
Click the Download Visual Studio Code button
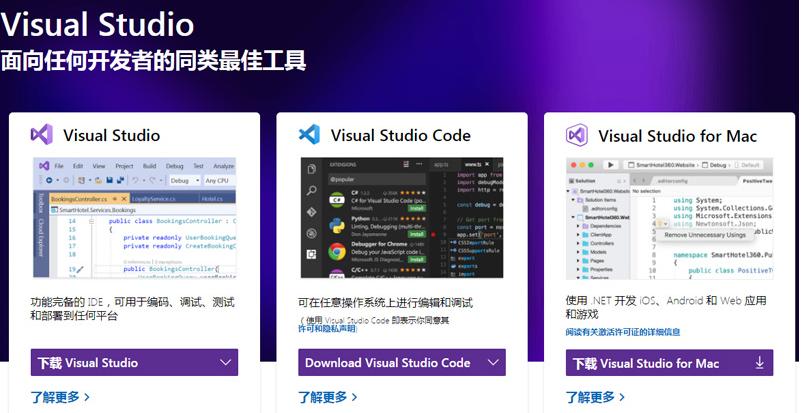(x=402, y=362)
